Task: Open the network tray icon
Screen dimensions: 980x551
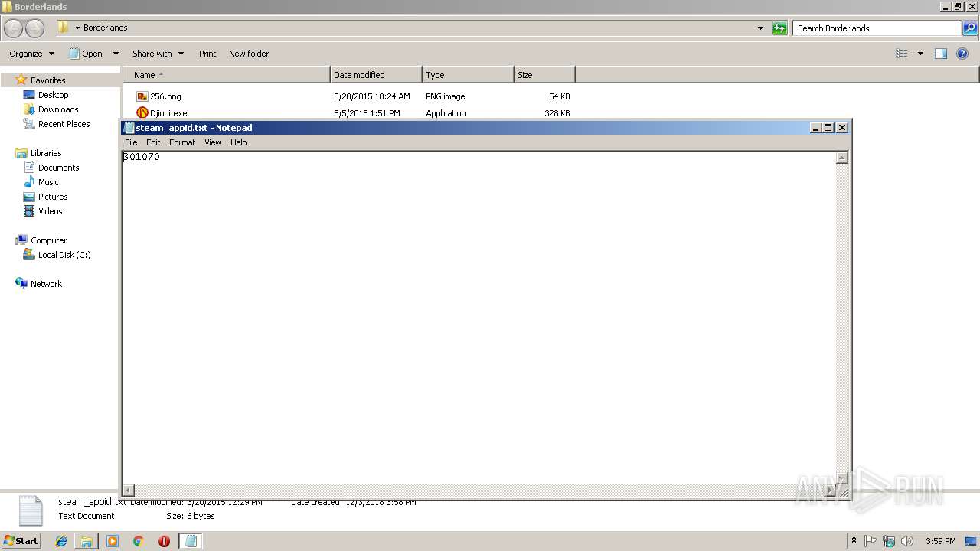Action: [x=889, y=541]
